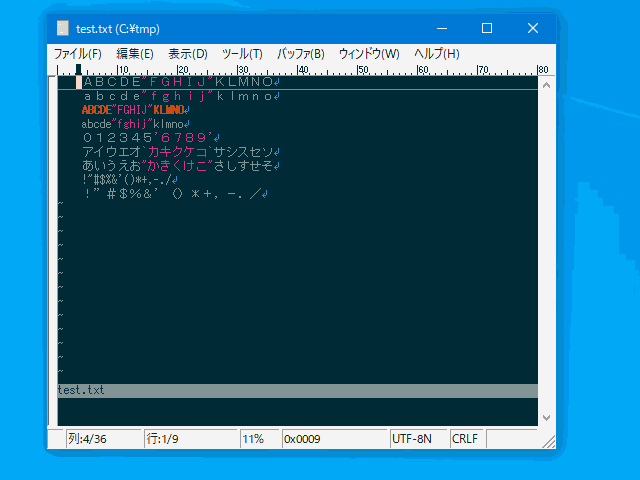Image resolution: width=640 pixels, height=480 pixels.
Task: Click the 行:1/9 line indicator
Action: tap(190, 439)
